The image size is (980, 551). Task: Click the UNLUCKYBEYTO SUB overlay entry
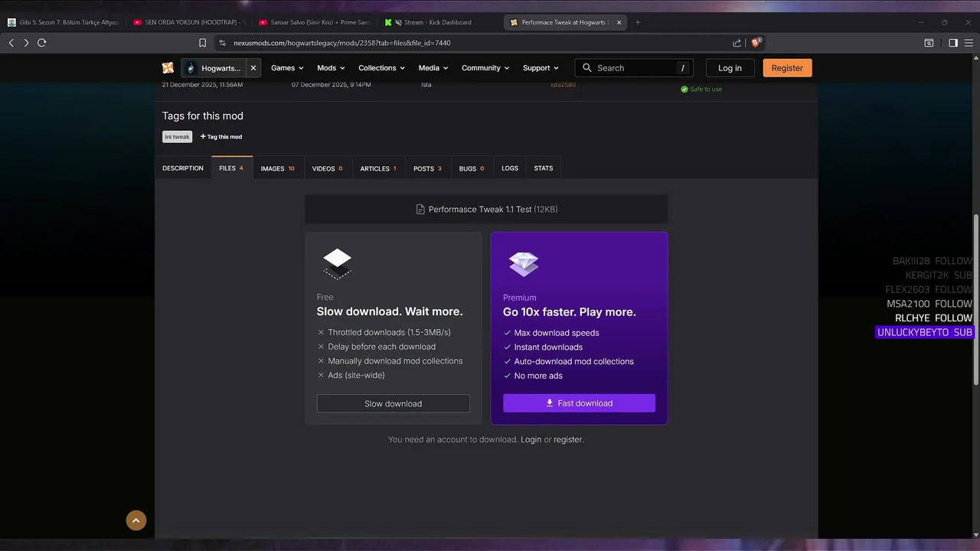925,332
